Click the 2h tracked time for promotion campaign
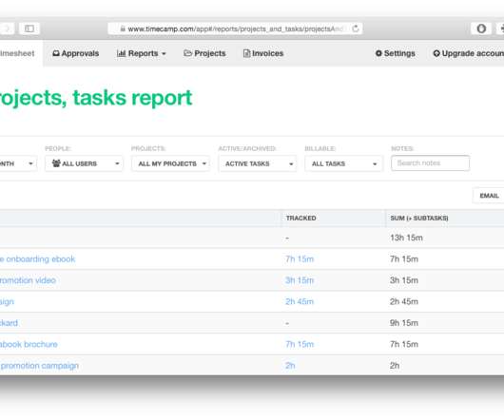The width and height of the screenshot is (504, 420). click(x=290, y=366)
